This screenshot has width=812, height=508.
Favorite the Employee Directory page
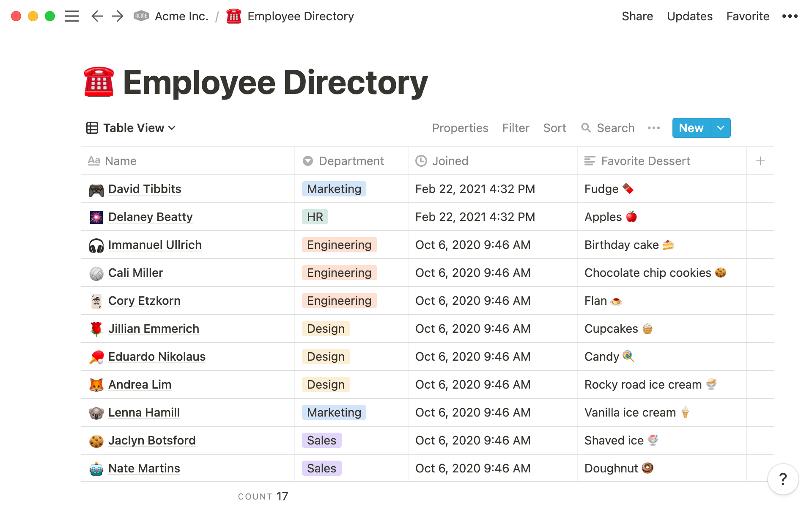(748, 16)
